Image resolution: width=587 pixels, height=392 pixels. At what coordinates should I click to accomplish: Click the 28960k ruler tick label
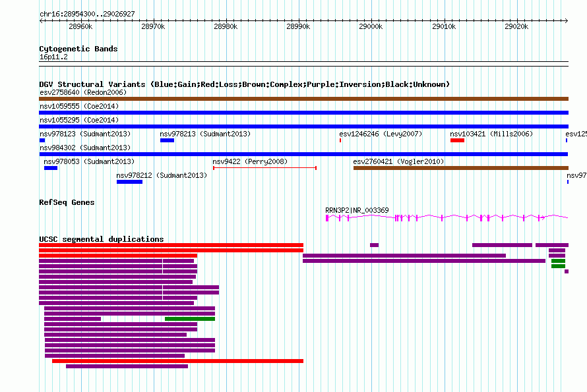80,26
